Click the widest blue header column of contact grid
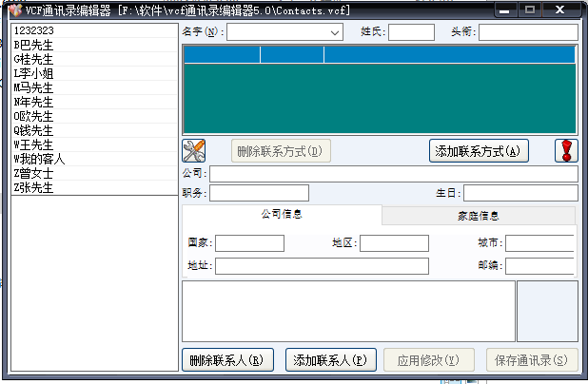This screenshot has width=588, height=384. click(450, 55)
